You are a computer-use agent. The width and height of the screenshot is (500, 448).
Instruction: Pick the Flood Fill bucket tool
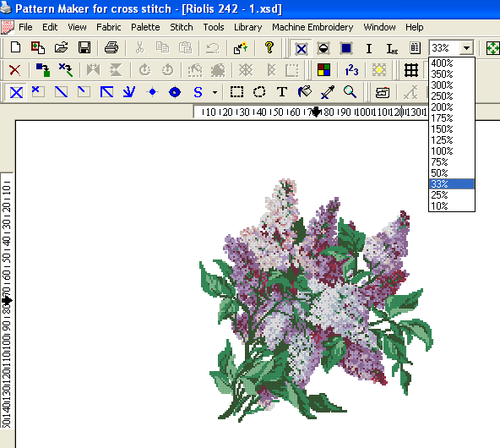[x=305, y=92]
